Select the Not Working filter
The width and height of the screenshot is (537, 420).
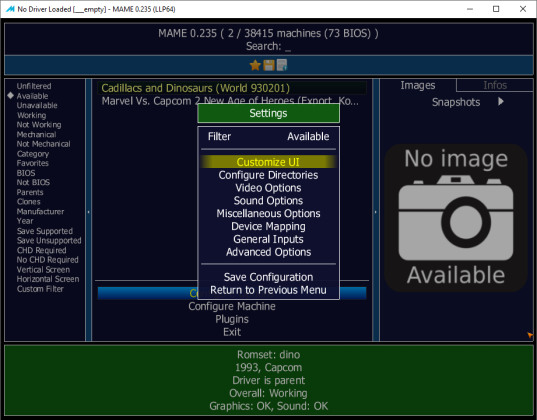coord(39,125)
